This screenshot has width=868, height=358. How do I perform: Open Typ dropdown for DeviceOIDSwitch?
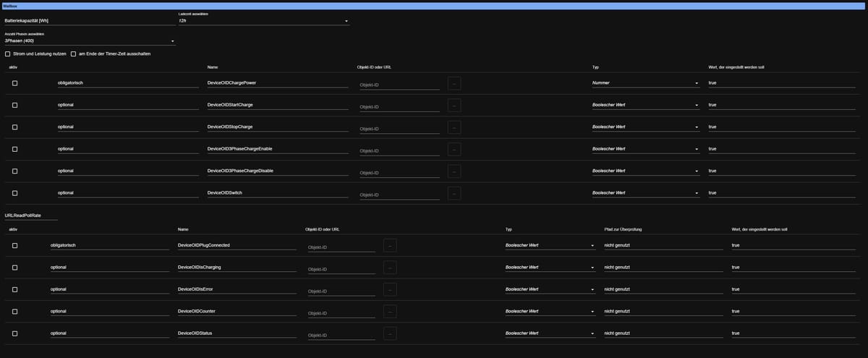tap(645, 193)
